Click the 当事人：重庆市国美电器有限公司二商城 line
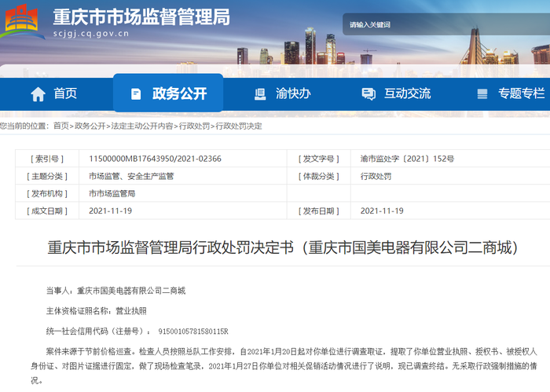 click(x=115, y=291)
